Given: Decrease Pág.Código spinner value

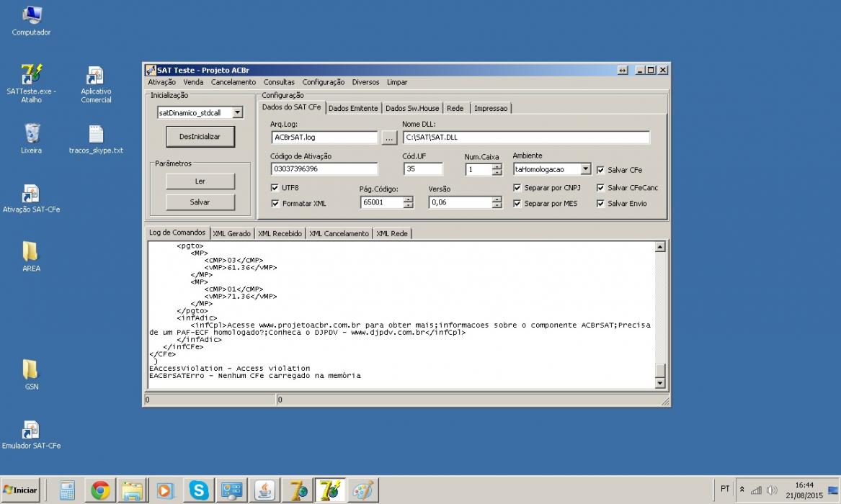Looking at the screenshot, I should (x=408, y=205).
